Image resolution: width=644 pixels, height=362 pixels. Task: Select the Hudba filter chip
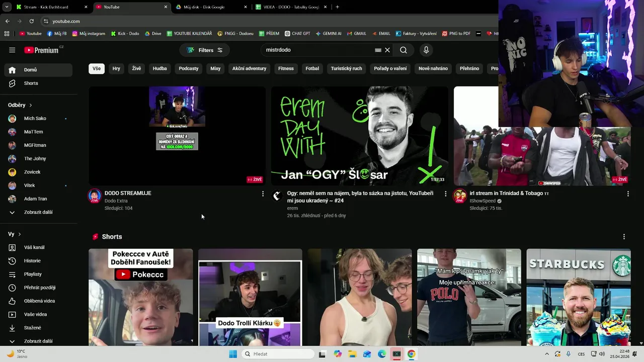tap(159, 68)
